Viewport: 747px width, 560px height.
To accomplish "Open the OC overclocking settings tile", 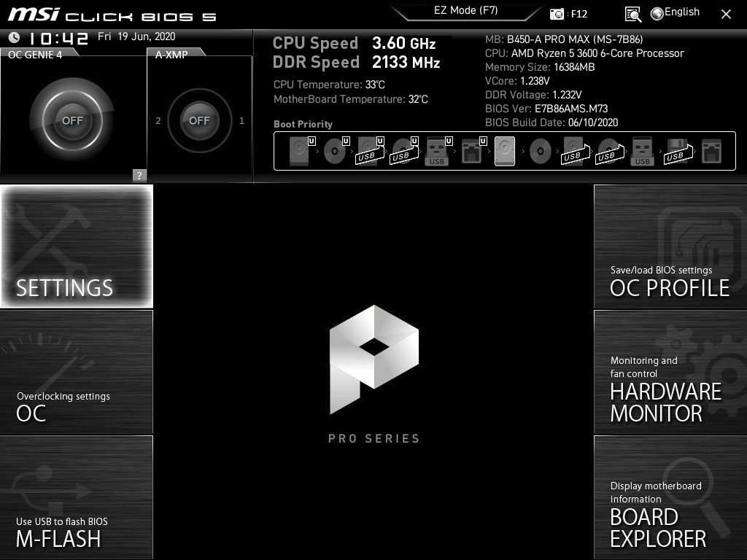I will coord(77,372).
